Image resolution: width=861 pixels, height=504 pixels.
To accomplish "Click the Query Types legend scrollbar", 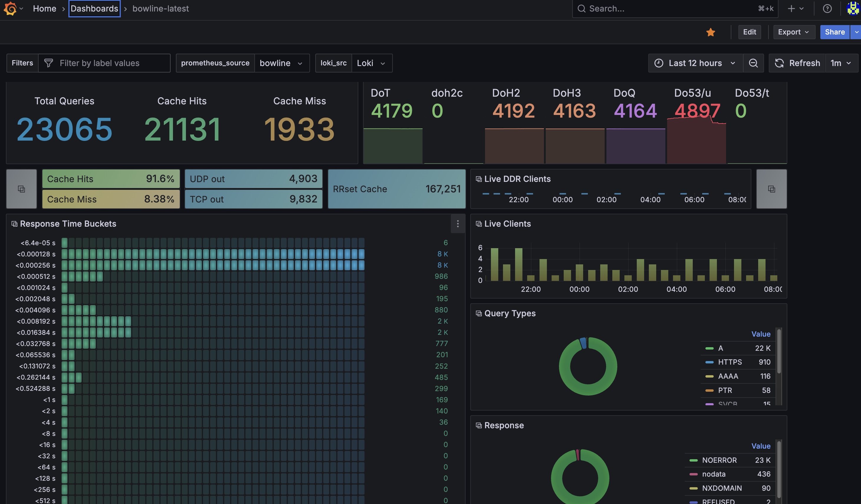I will coord(779,351).
